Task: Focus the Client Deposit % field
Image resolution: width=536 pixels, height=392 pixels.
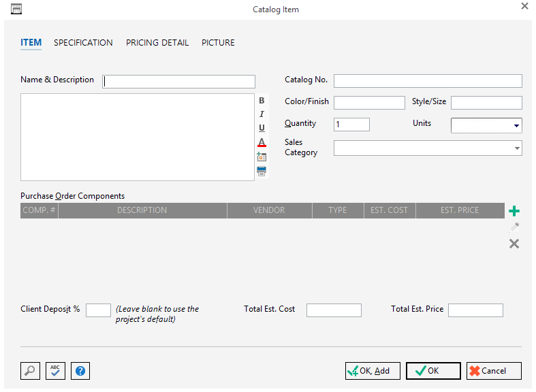Action: pos(98,310)
